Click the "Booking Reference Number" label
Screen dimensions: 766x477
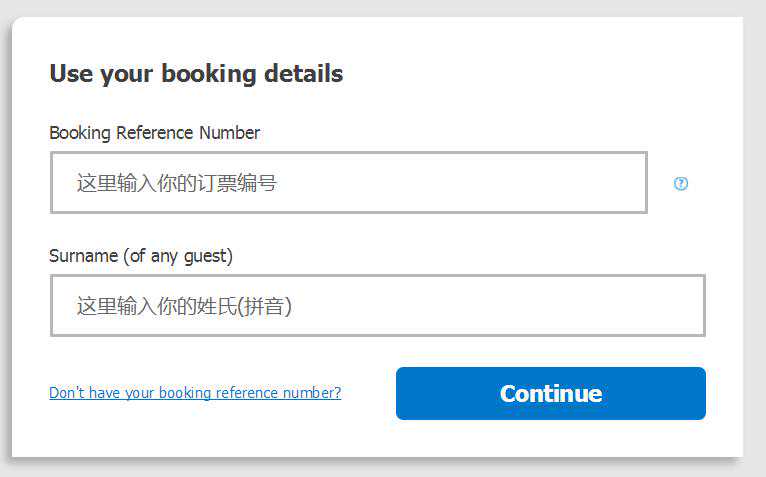(x=154, y=132)
